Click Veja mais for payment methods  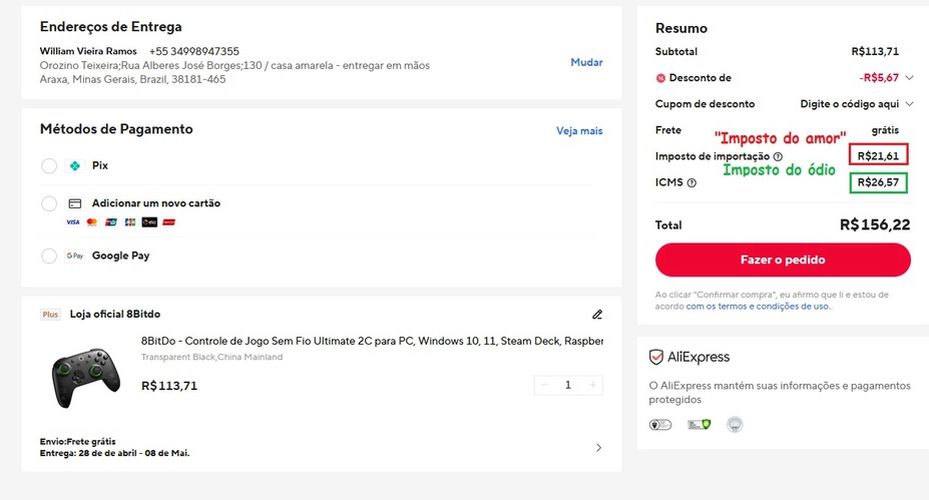(579, 131)
